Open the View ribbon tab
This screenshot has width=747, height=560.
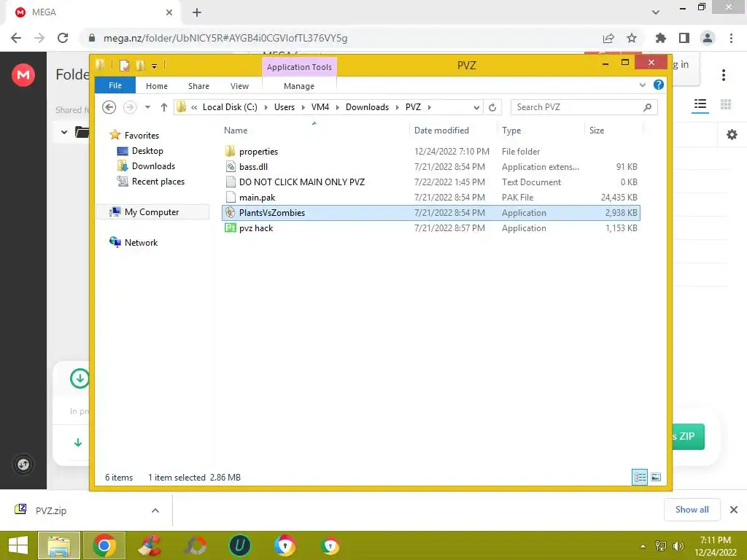pos(239,86)
